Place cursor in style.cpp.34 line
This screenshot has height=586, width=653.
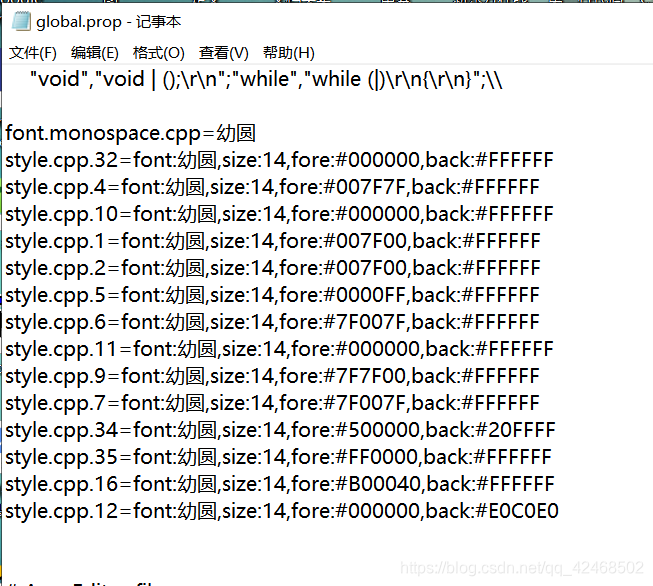click(x=280, y=430)
